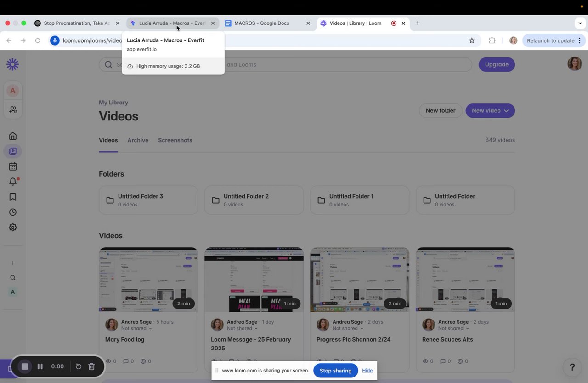Open Untitled Folder 2
The height and width of the screenshot is (383, 588).
[x=254, y=200]
